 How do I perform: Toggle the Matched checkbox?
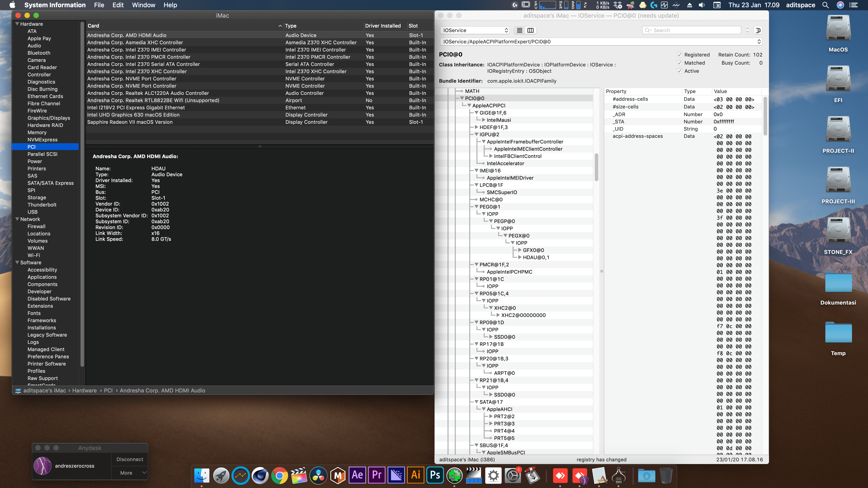coord(679,63)
